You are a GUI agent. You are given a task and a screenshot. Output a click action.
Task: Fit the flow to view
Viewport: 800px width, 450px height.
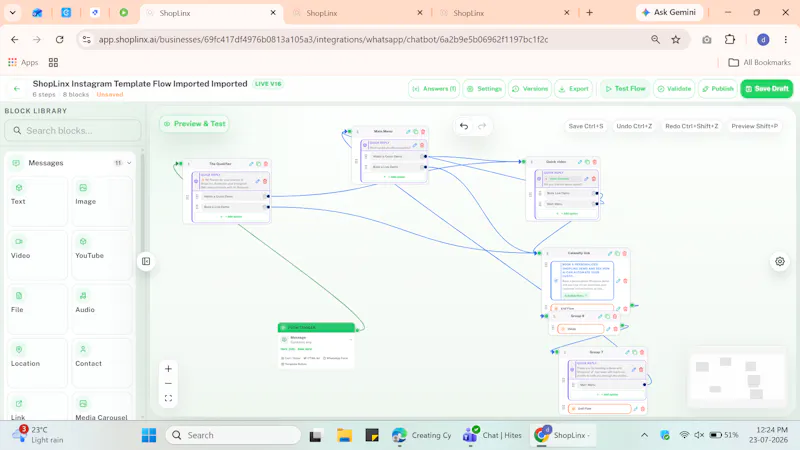[168, 398]
